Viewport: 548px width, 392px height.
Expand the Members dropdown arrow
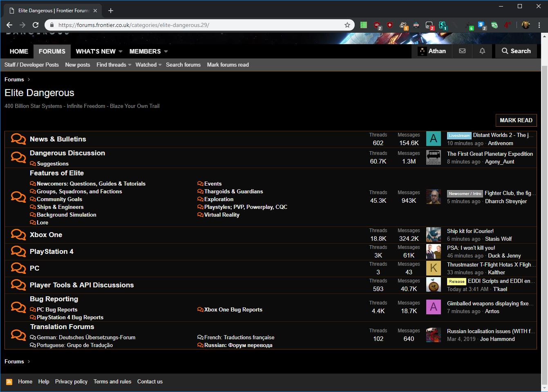tap(166, 52)
